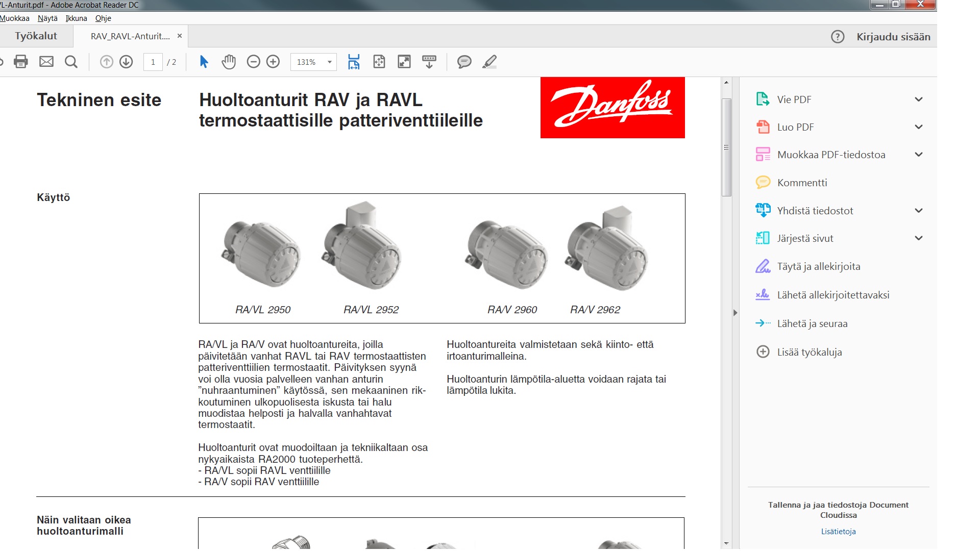Collapse the right tools pane
The width and height of the screenshot is (980, 551).
click(735, 312)
